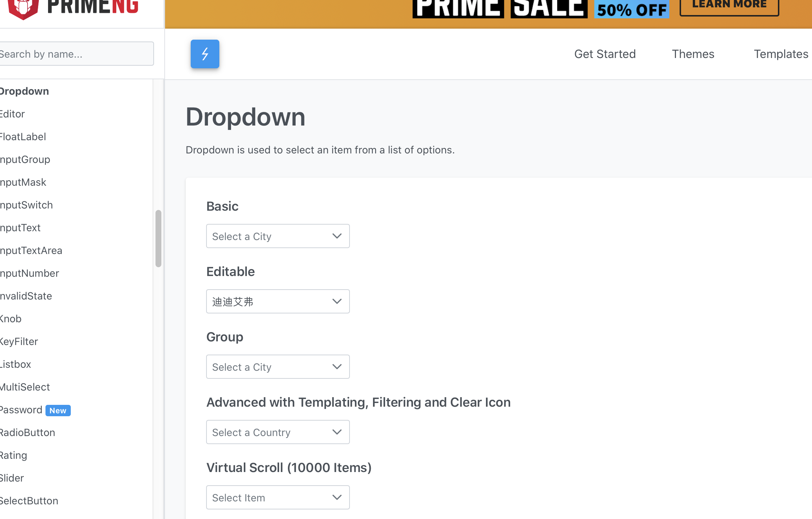The height and width of the screenshot is (519, 812).
Task: Click the lightning bolt icon next to navigation
Action: tap(205, 54)
